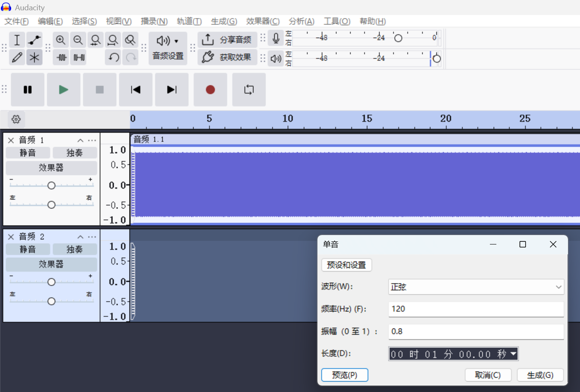Click the 频率(Hz) field showing 120
The height and width of the screenshot is (392, 580).
(476, 309)
